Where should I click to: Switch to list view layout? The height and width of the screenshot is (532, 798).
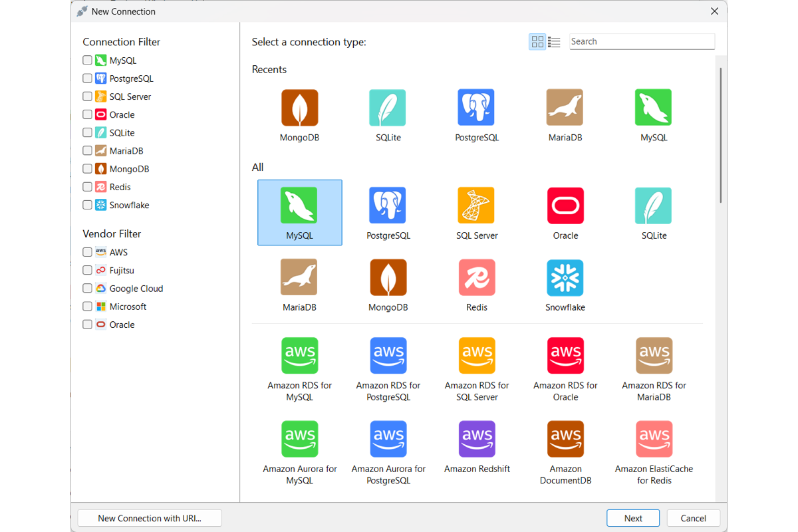[x=554, y=42]
